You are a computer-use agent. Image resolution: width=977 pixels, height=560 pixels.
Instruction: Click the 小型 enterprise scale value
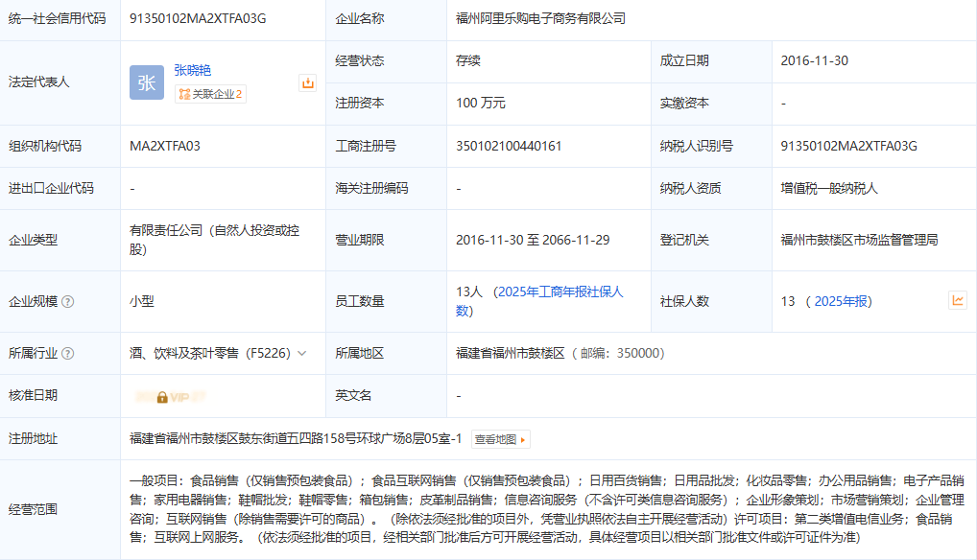[141, 302]
